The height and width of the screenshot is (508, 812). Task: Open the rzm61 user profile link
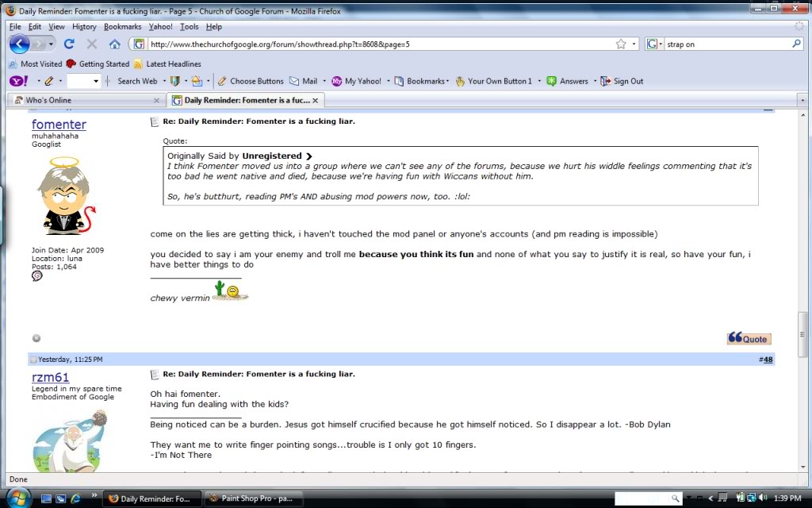[50, 378]
